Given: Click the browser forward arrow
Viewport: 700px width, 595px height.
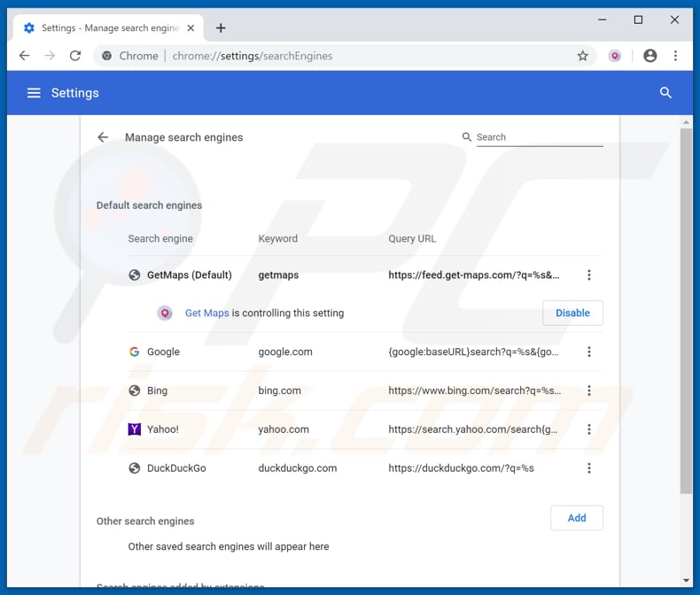Looking at the screenshot, I should point(50,56).
